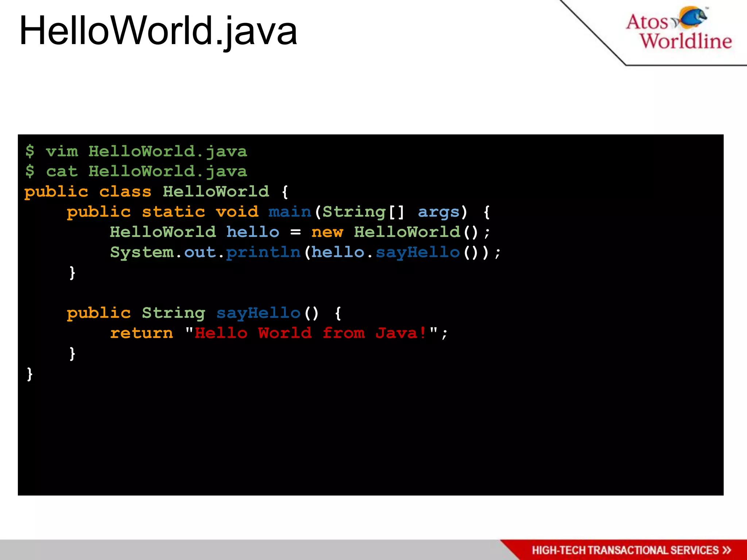Click the 'println' method call
Screen dimensions: 747x560
pos(263,252)
